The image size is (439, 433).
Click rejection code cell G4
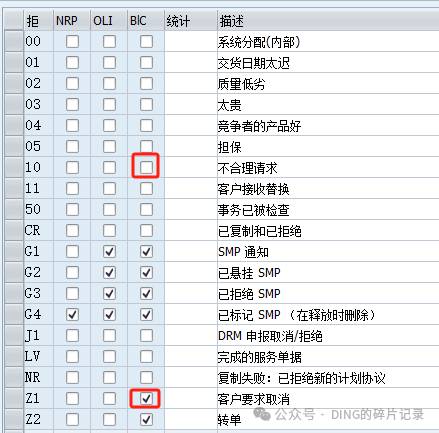(39, 314)
